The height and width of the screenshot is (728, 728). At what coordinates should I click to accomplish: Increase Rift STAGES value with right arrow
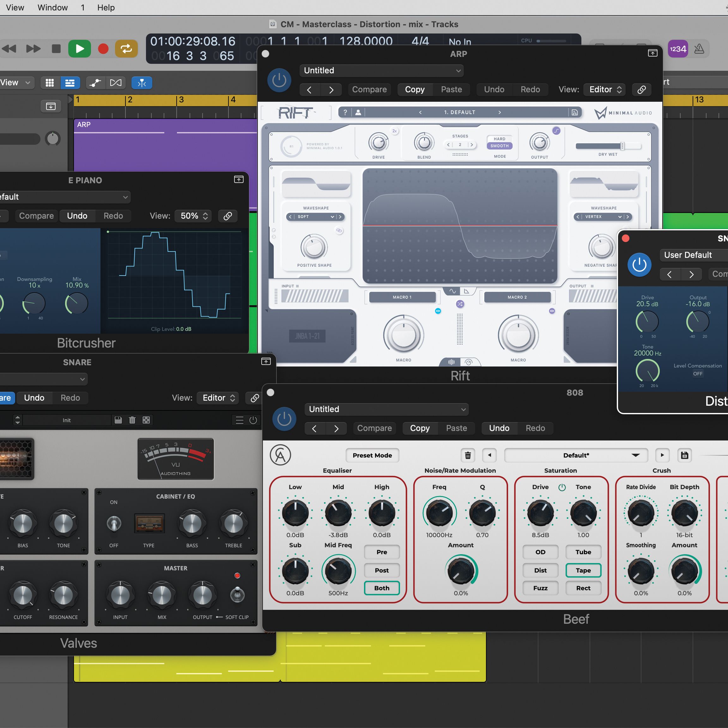[x=471, y=145]
